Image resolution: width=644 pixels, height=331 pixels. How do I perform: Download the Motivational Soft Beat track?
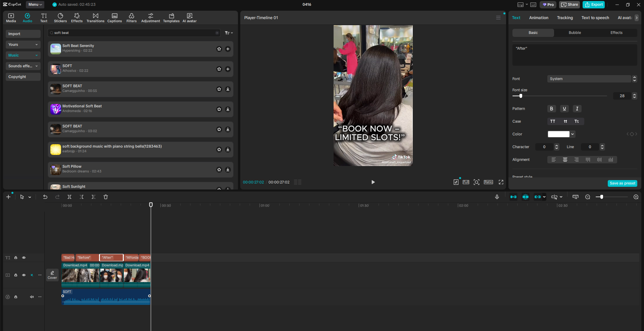[x=228, y=109]
